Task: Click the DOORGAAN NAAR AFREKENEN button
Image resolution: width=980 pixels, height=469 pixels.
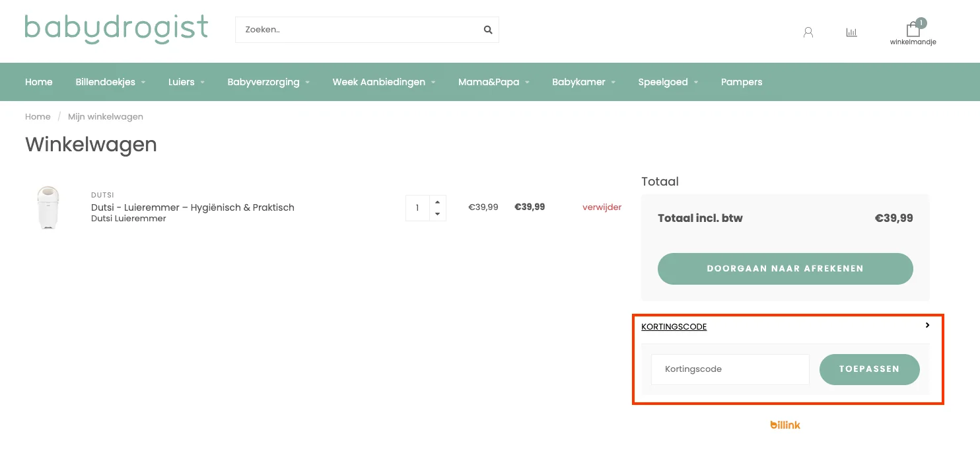Action: pyautogui.click(x=785, y=268)
